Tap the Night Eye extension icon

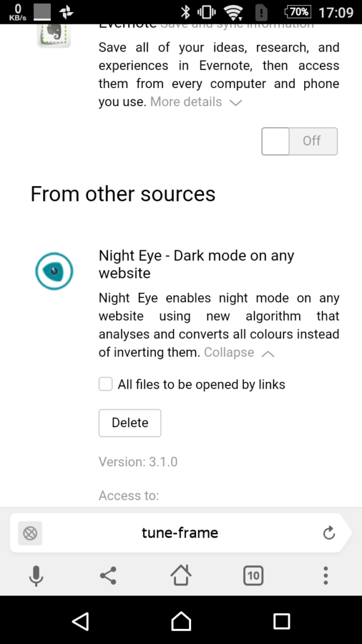pyautogui.click(x=54, y=270)
